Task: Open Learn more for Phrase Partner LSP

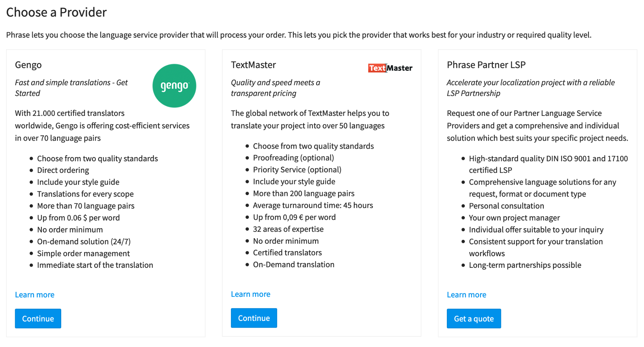Action: [x=466, y=295]
